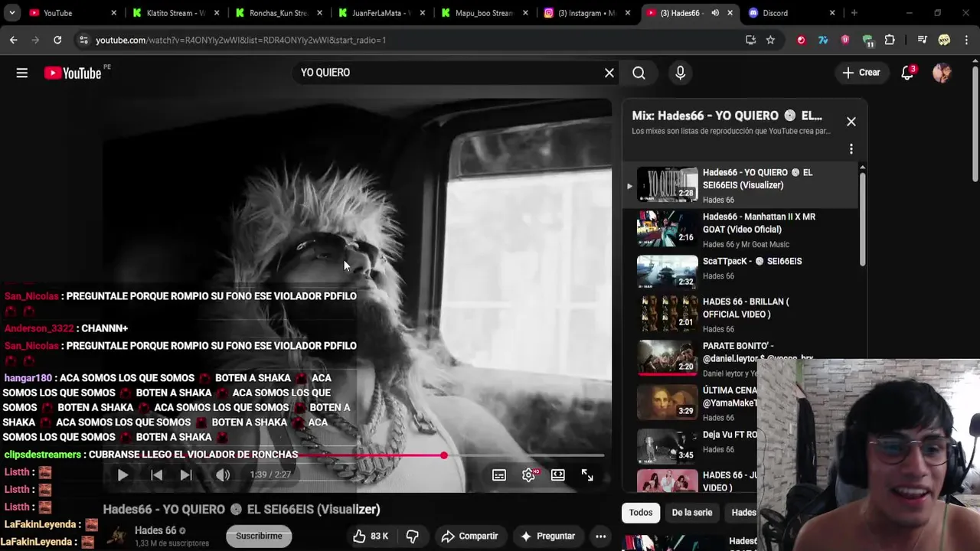Install or cast icon in address bar
Viewport: 980px width, 551px height.
coord(750,40)
